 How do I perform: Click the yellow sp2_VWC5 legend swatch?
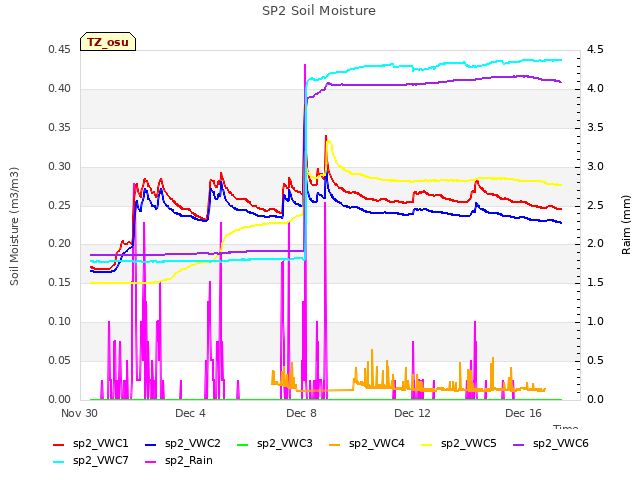click(x=427, y=444)
